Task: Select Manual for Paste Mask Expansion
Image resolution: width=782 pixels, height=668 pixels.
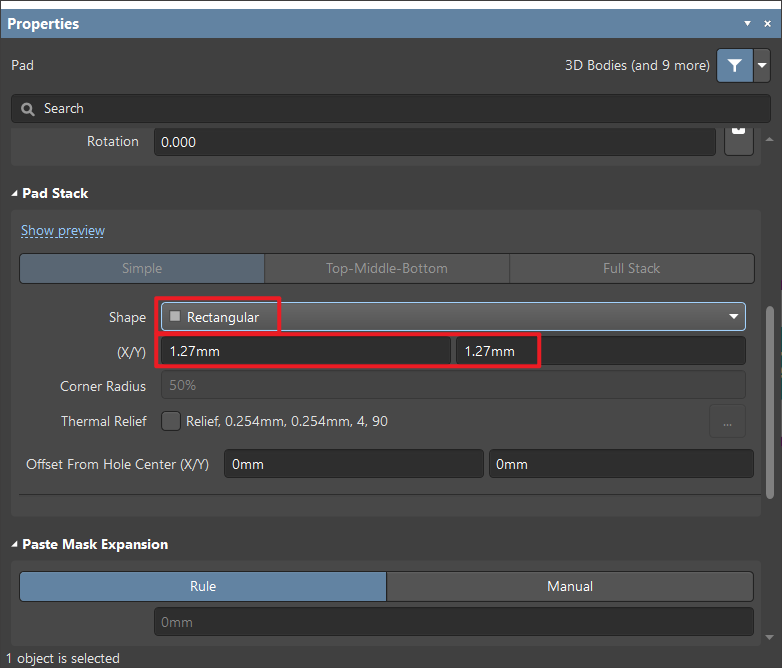Action: tap(570, 586)
